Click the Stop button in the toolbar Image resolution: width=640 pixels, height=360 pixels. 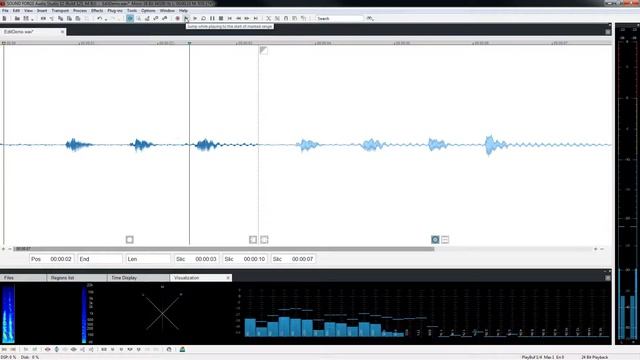click(x=221, y=18)
